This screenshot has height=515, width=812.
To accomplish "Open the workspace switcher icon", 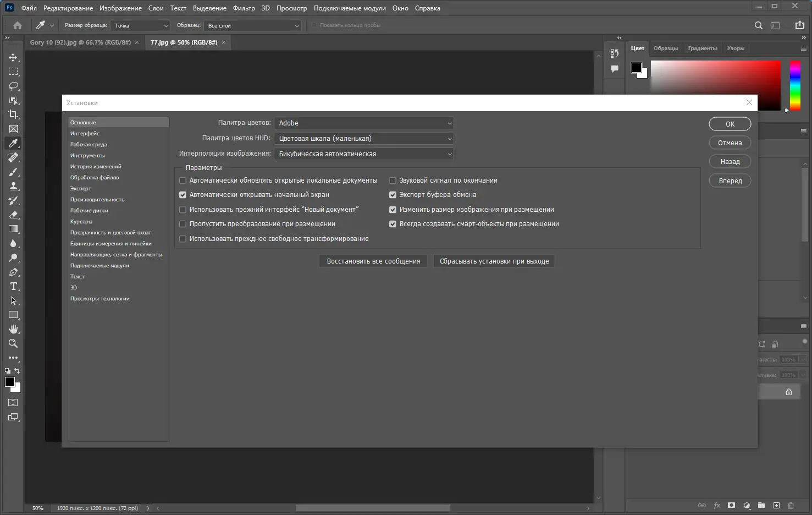I will coord(775,25).
